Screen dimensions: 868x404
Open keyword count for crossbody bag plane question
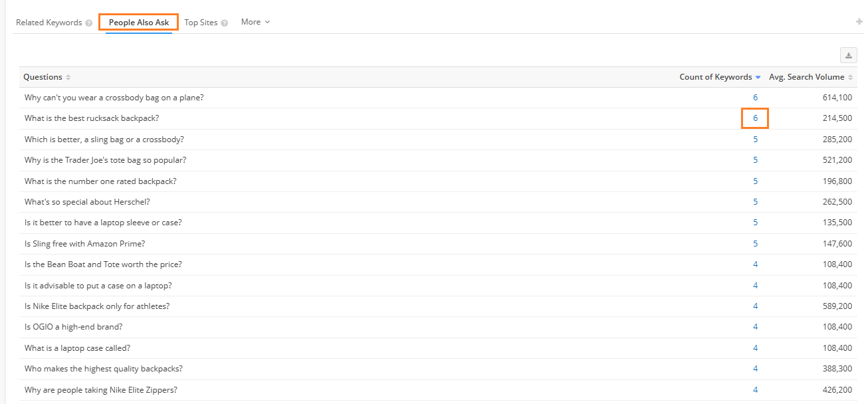point(755,98)
